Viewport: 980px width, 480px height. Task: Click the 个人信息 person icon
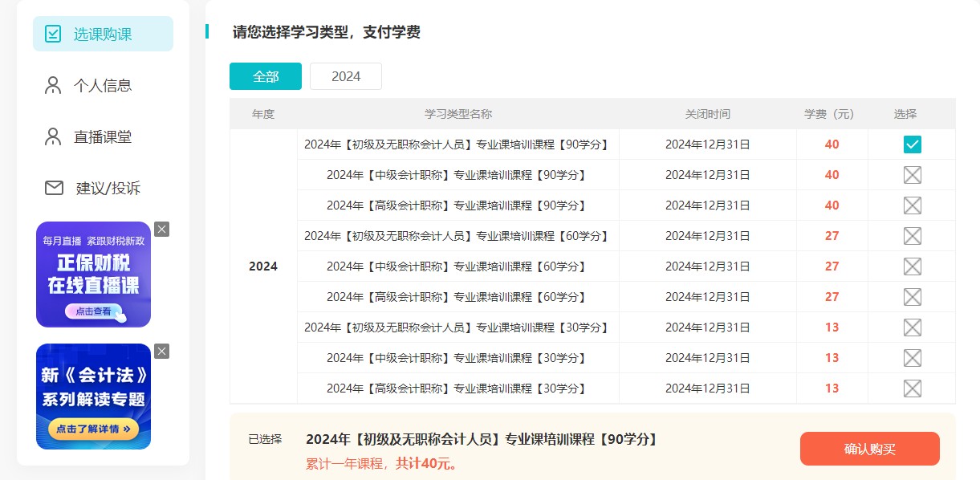53,85
